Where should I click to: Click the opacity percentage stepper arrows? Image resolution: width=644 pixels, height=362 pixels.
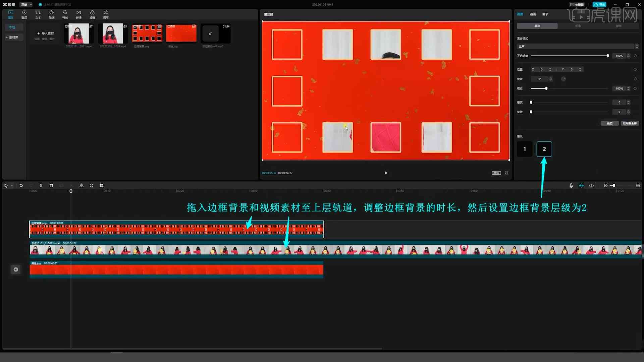coord(629,56)
